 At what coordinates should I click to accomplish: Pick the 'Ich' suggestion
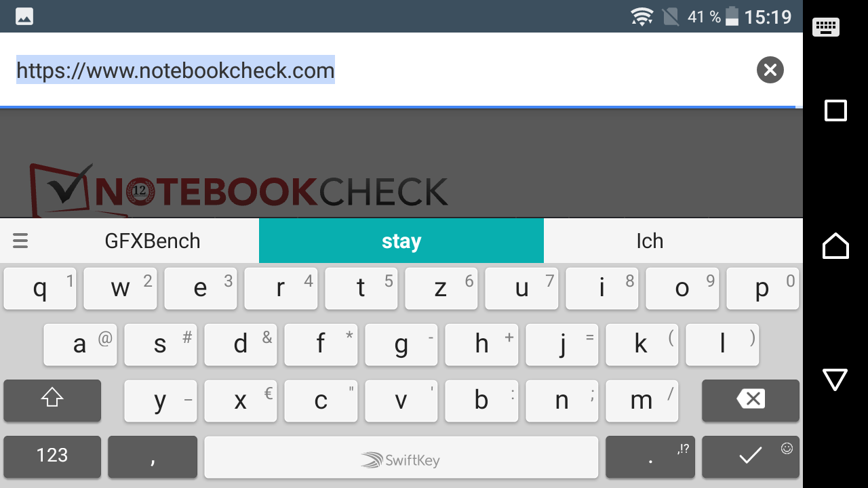650,241
